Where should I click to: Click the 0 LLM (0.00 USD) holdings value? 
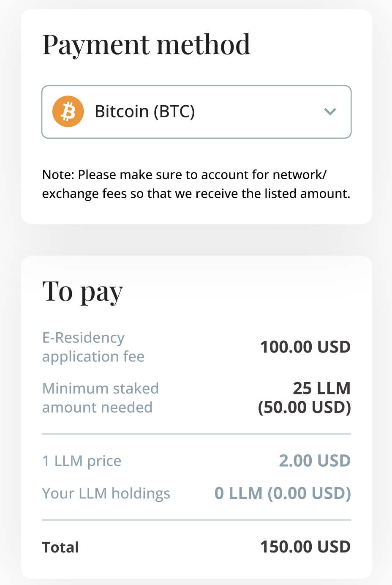(x=283, y=493)
